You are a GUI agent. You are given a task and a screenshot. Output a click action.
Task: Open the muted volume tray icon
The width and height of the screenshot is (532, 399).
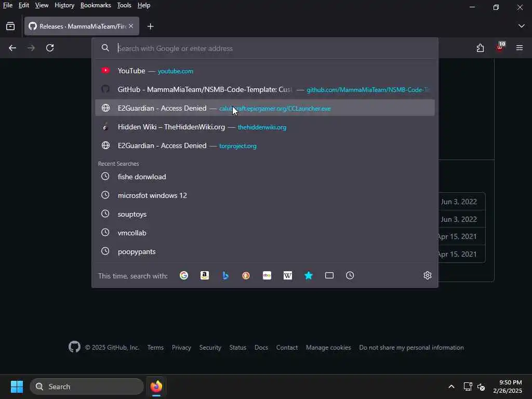coord(481,387)
